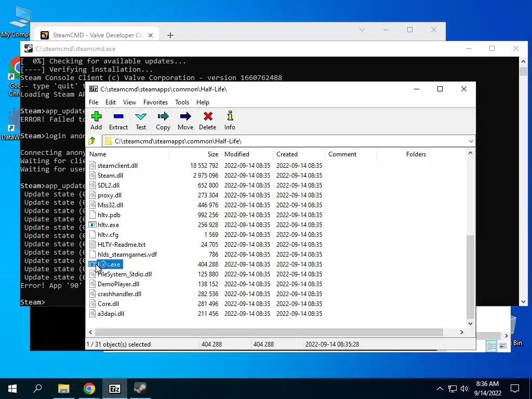532x399 pixels.
Task: Click the 7-Zip vertical scrollbar thumb
Action: 470,276
